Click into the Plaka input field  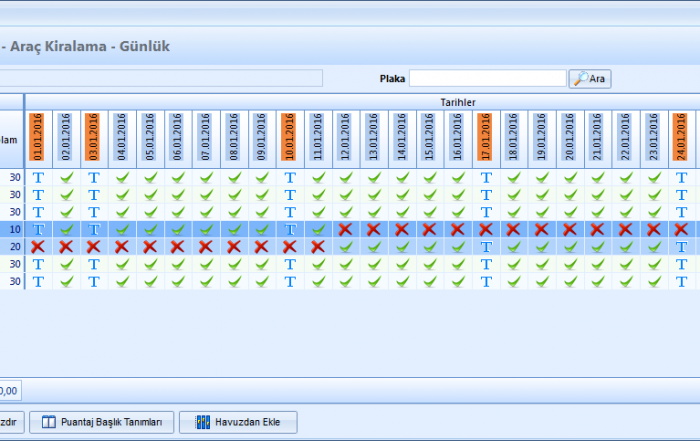point(487,78)
